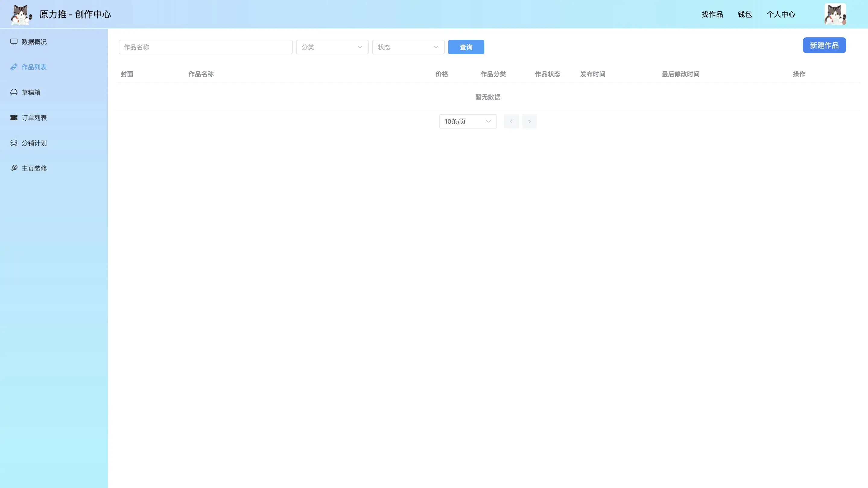Go to the next page arrow
Viewport: 868px width, 488px height.
[x=529, y=121]
